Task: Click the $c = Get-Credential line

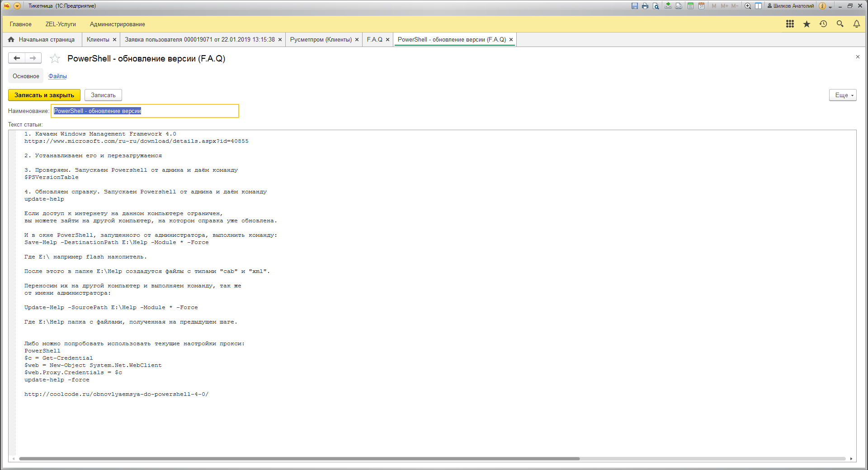Action: [59, 358]
